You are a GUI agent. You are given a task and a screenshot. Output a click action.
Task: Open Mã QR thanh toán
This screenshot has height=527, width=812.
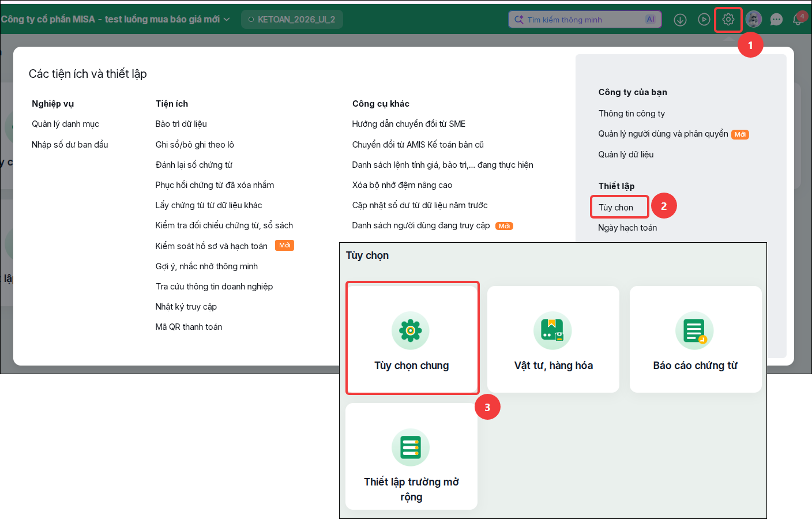tap(189, 327)
